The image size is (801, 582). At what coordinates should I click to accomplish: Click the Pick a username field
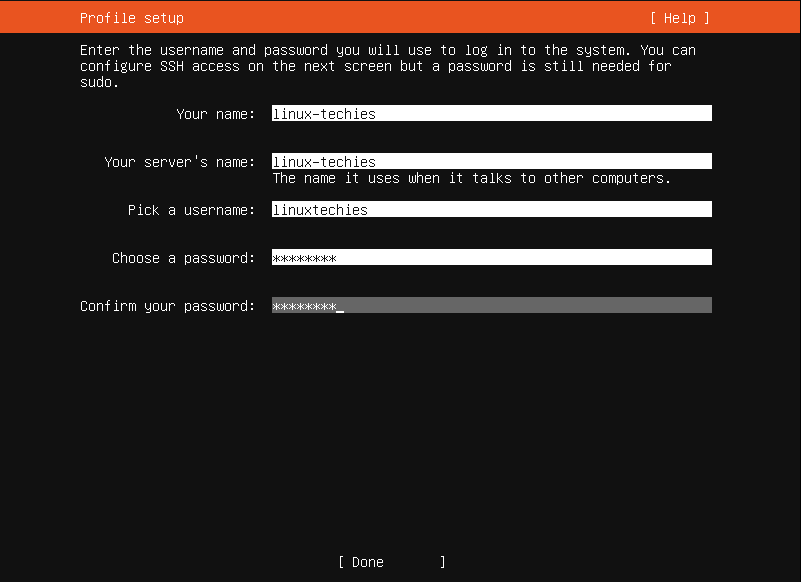coord(491,209)
